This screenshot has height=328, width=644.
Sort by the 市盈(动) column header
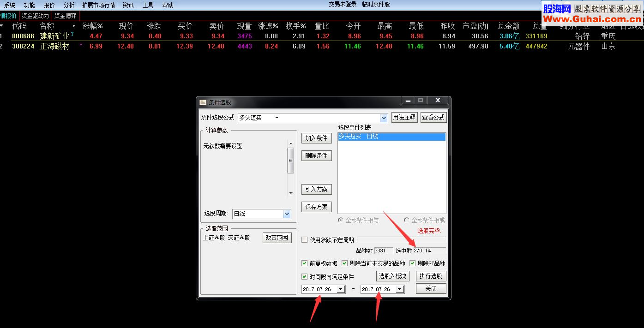[x=475, y=26]
